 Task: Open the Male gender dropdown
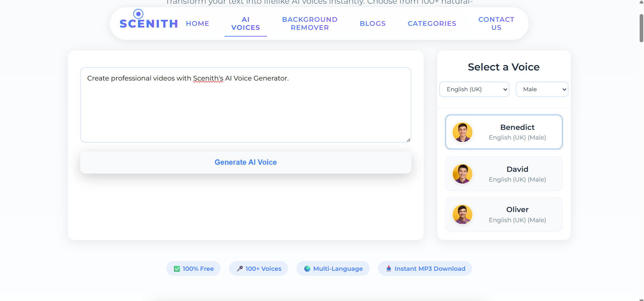pyautogui.click(x=542, y=89)
